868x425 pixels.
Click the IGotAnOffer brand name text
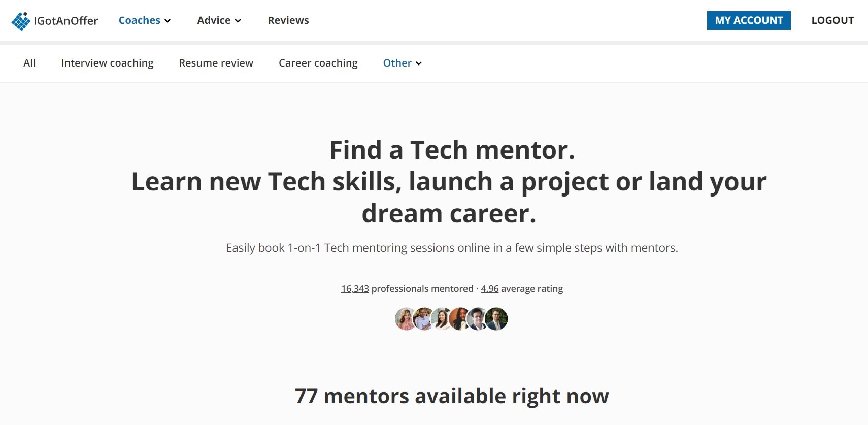(x=66, y=21)
